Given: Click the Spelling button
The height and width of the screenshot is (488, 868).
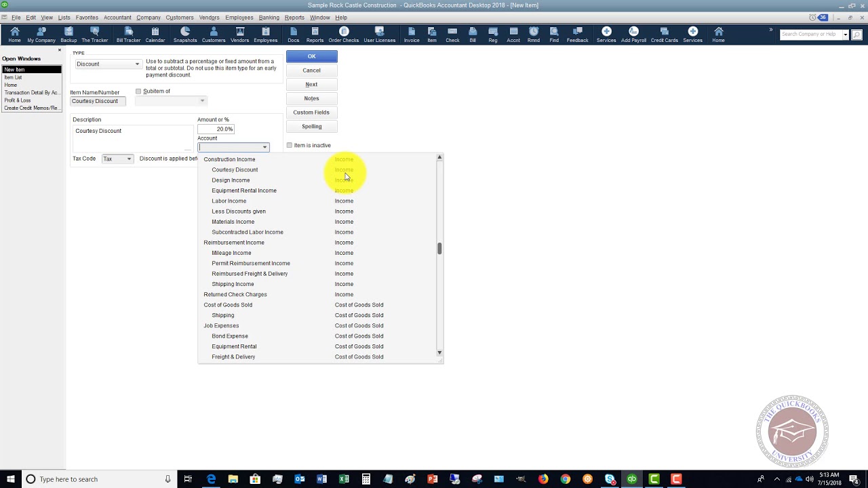Looking at the screenshot, I should point(311,127).
